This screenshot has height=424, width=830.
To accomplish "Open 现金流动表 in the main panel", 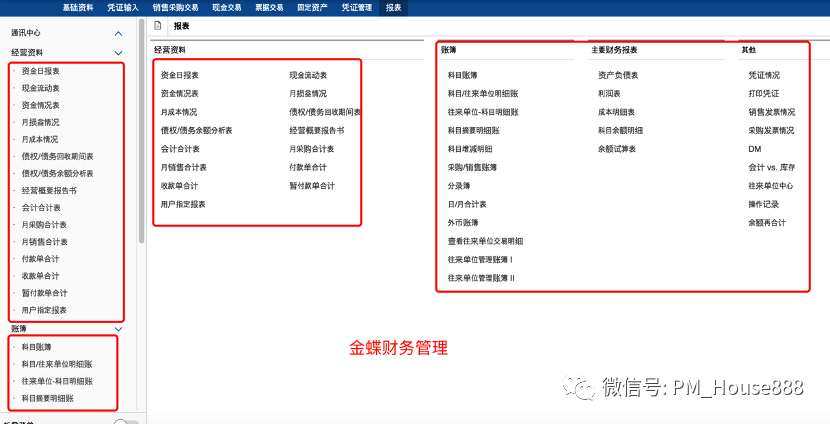I will coord(309,75).
